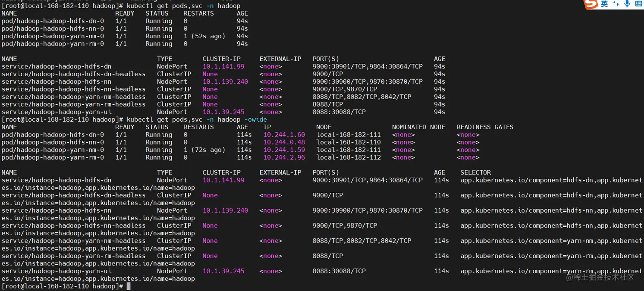Viewport: 644px width, 291px height.
Task: Select pod IP 10.244.1.60
Action: (x=284, y=135)
